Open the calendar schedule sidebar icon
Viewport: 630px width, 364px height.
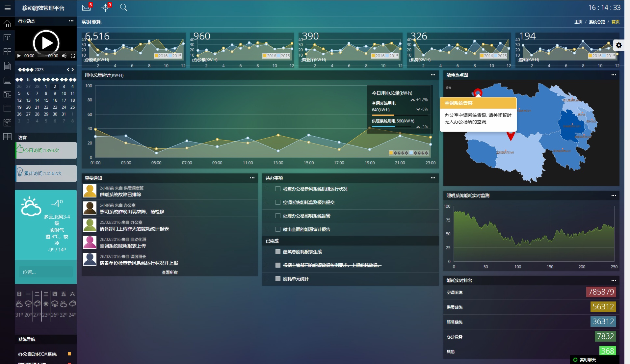tap(7, 122)
